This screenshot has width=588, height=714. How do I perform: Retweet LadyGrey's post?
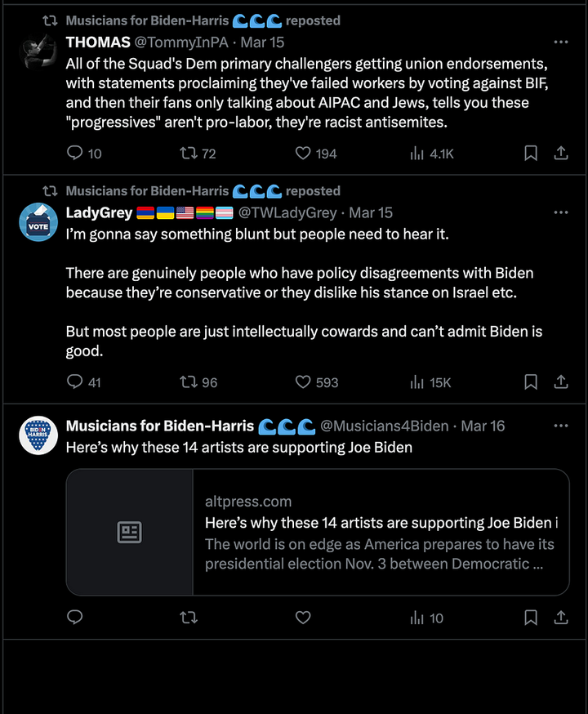pos(189,382)
